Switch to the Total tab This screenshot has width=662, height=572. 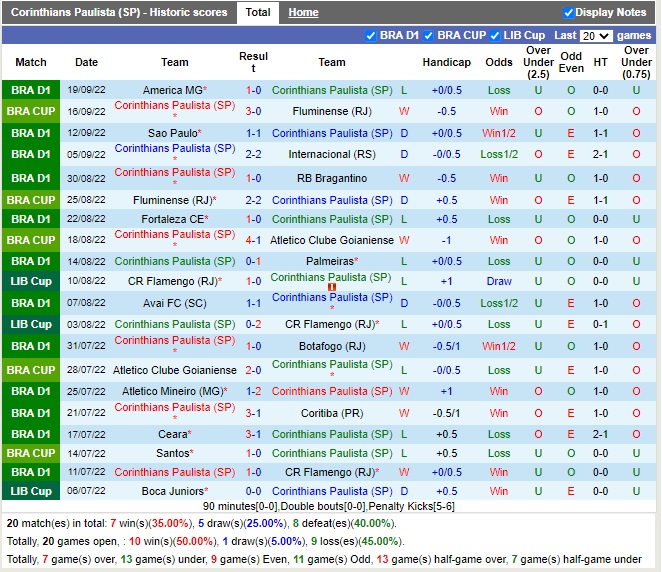(x=258, y=13)
